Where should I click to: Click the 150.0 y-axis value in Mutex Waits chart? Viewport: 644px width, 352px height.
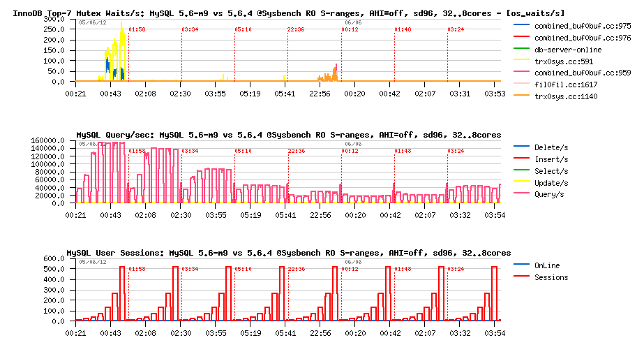pyautogui.click(x=54, y=50)
